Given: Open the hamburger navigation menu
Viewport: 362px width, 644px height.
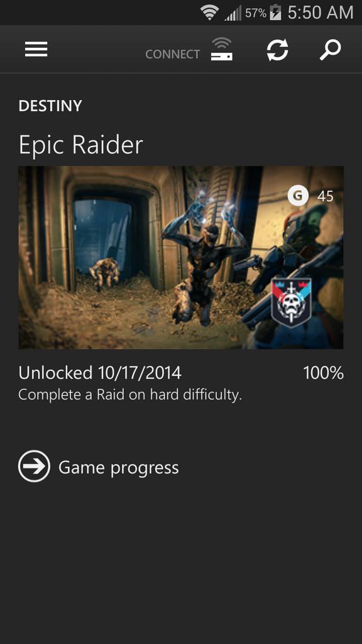Looking at the screenshot, I should (36, 49).
